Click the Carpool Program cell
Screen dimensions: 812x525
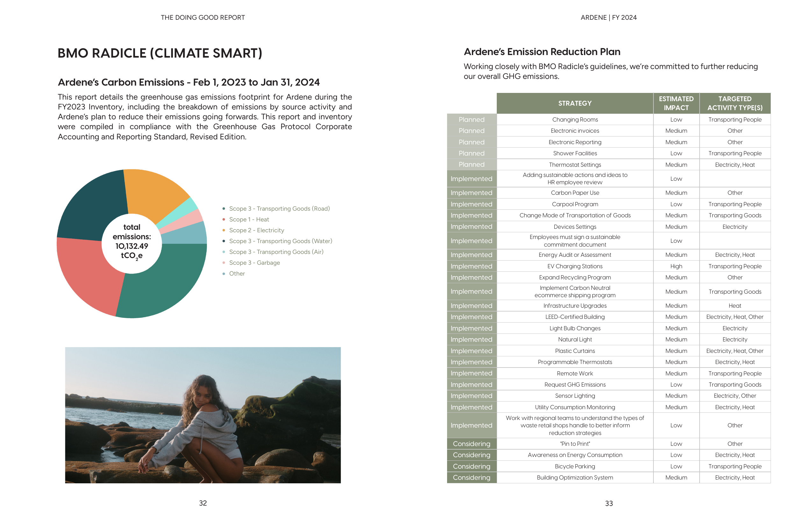pyautogui.click(x=575, y=204)
